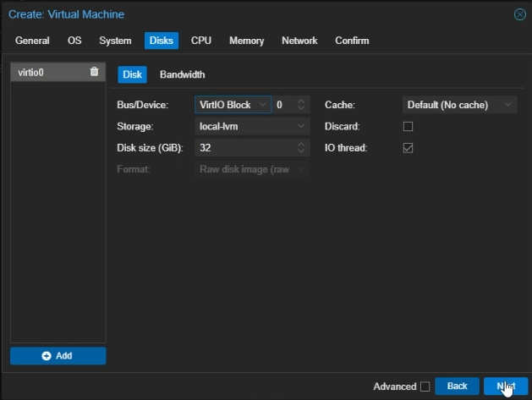Toggle the IO thread checkbox
The width and height of the screenshot is (532, 400).
click(x=408, y=148)
